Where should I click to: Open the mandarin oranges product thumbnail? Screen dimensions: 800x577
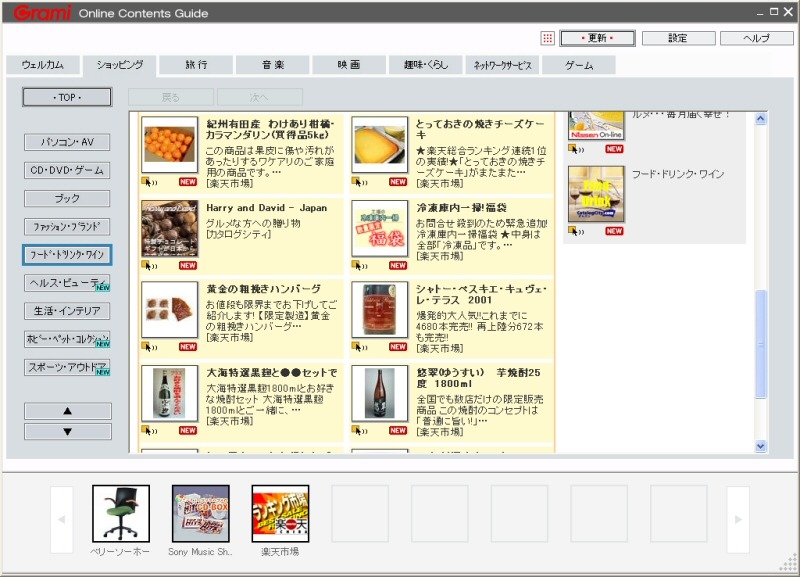coord(169,144)
